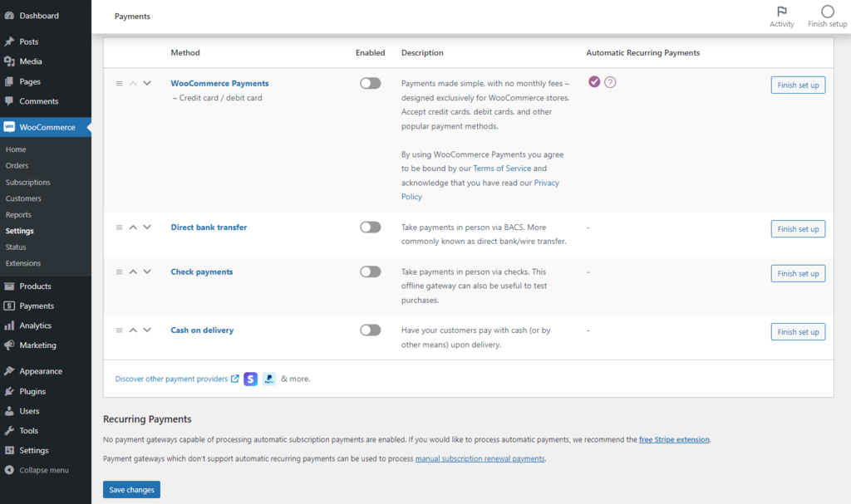Enable the Check payments toggle
Screen dimensions: 851x504
coord(370,272)
